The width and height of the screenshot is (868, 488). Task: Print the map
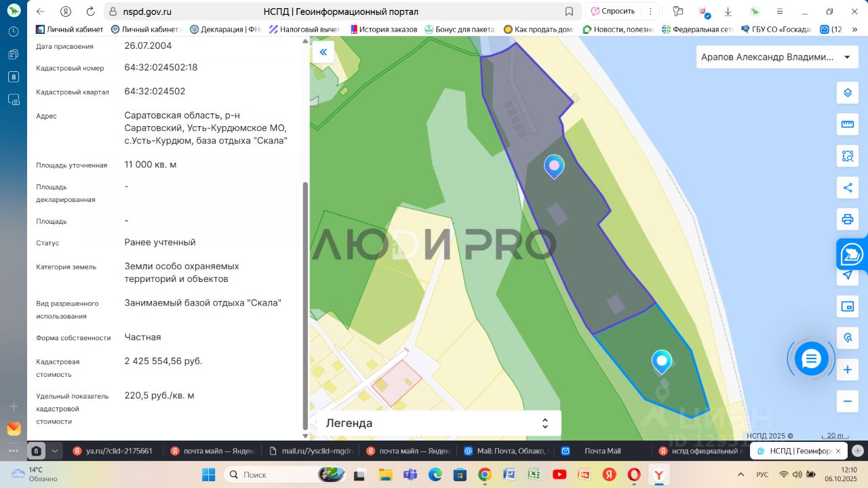[x=848, y=219]
